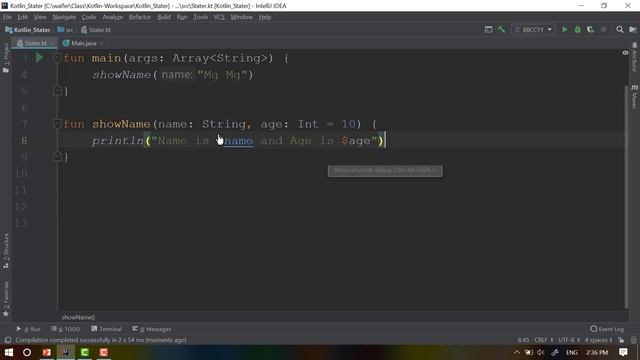Open the Windows Start menu
Screen dimensions: 640x360
(x=9, y=352)
